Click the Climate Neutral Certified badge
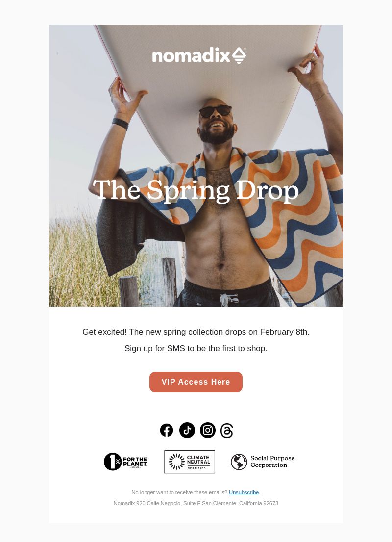 [x=190, y=462]
